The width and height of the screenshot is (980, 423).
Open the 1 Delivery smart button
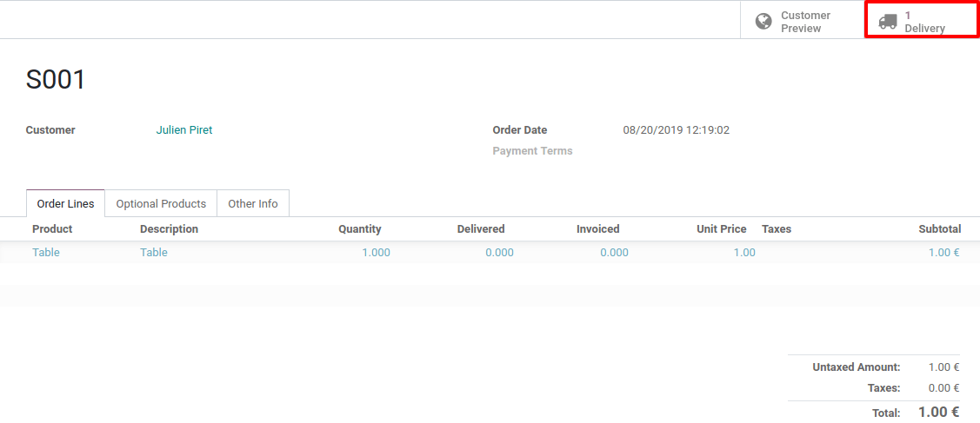coord(922,21)
